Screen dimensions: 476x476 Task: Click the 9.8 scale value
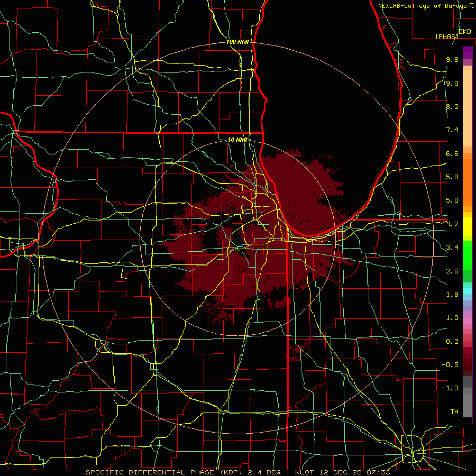(x=452, y=59)
